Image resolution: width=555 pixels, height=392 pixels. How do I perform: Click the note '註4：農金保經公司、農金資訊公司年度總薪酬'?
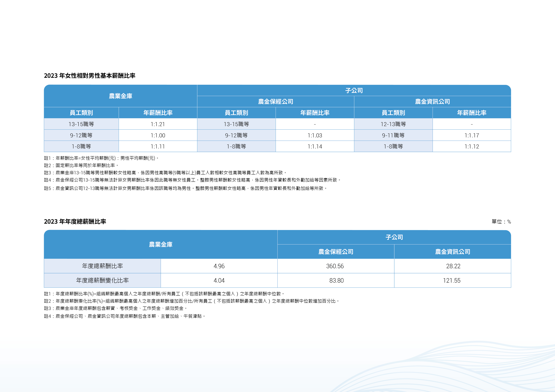[125, 316]
